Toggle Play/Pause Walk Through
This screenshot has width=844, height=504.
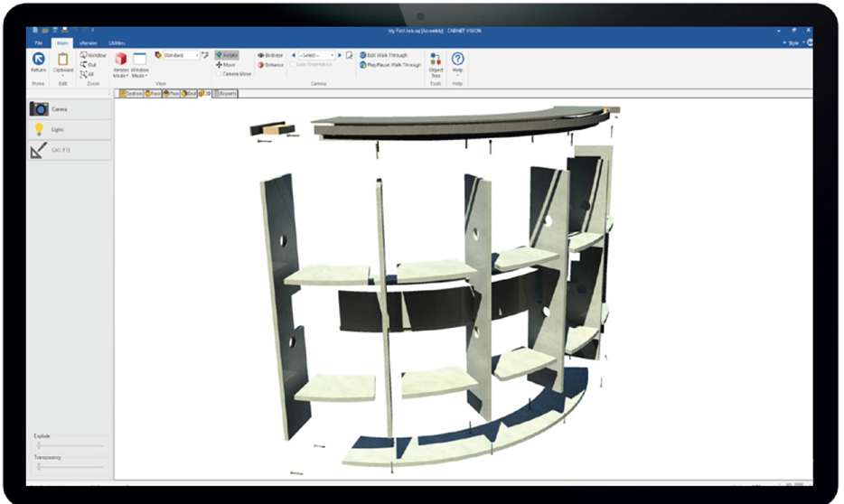tap(390, 65)
